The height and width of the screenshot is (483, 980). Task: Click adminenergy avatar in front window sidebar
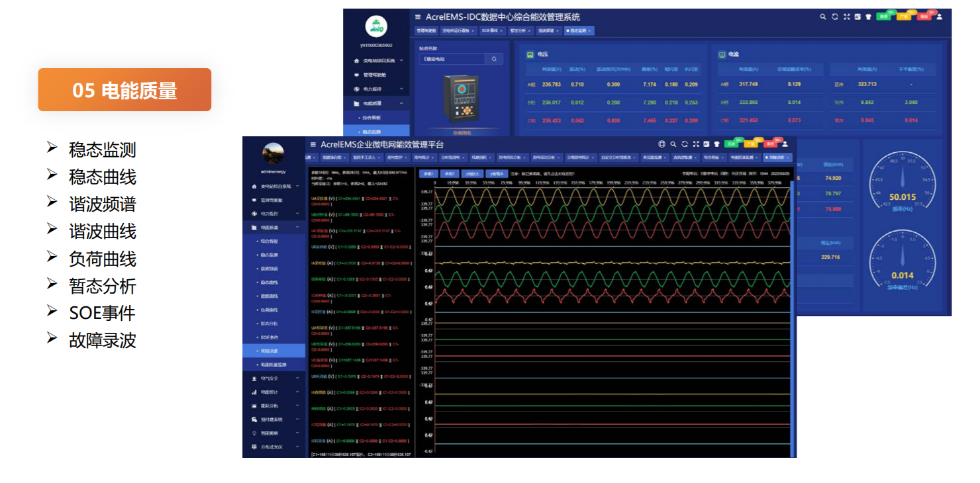[x=273, y=154]
